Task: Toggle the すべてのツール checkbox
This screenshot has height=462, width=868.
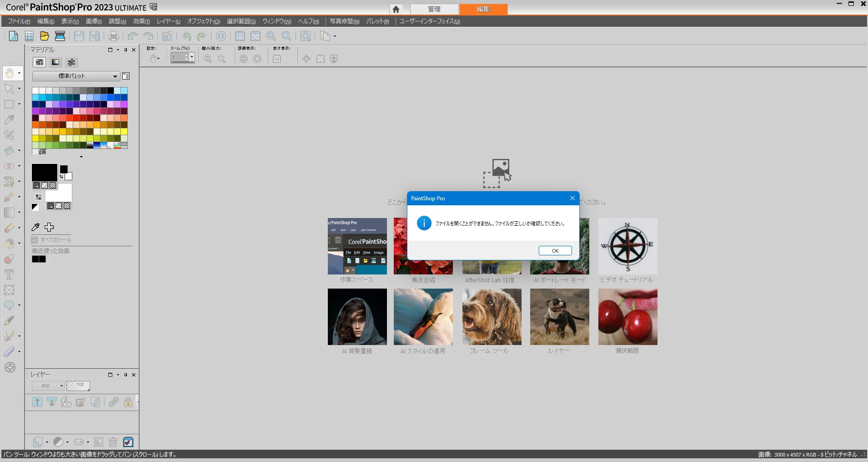Action: click(35, 240)
